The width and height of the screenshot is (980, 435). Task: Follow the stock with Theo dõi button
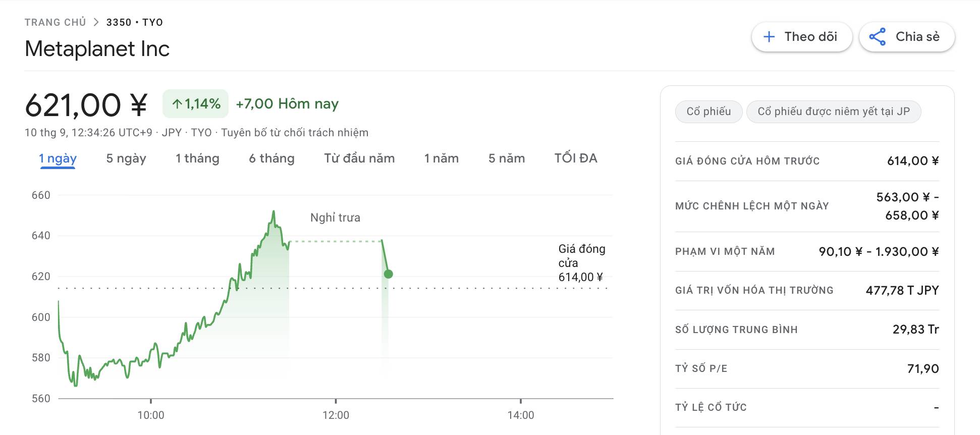tap(802, 37)
